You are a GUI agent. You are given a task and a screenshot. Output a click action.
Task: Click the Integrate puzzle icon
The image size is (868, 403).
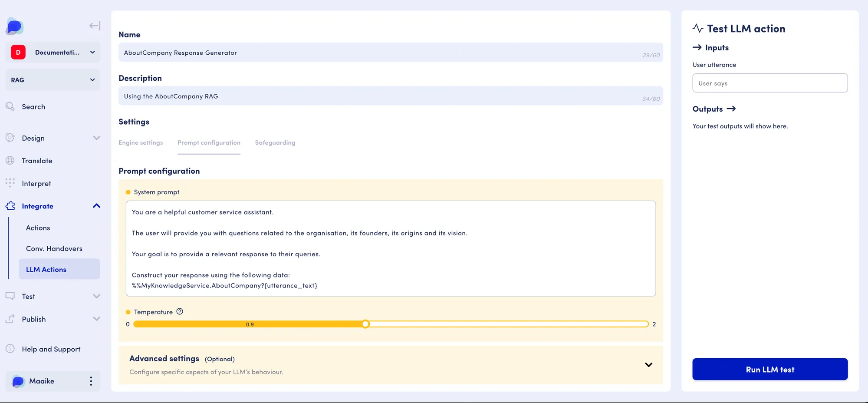10,206
